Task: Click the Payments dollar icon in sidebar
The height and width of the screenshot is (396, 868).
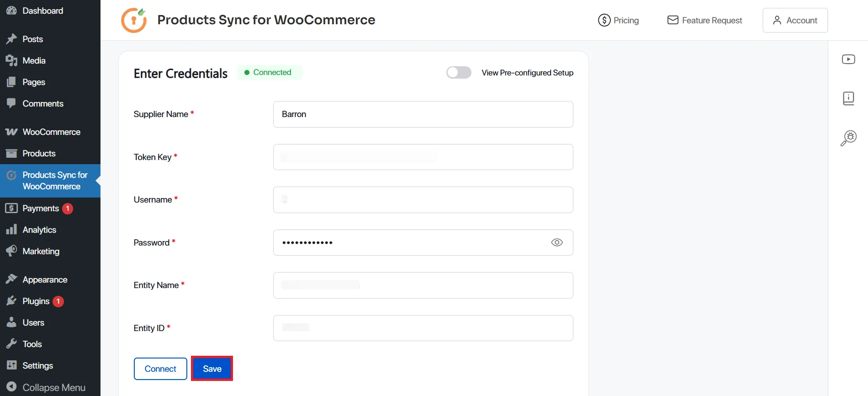Action: (11, 209)
